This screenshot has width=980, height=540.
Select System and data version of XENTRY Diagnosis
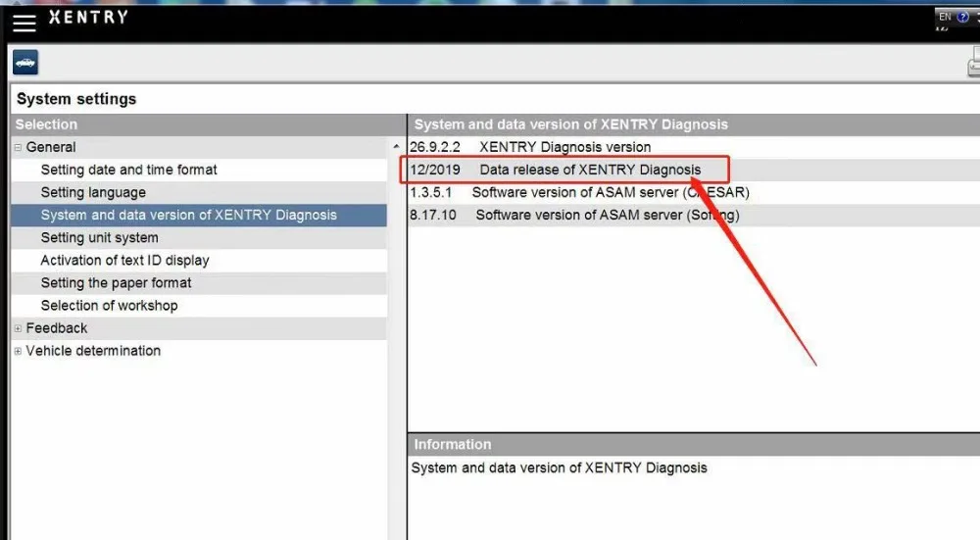[199, 215]
